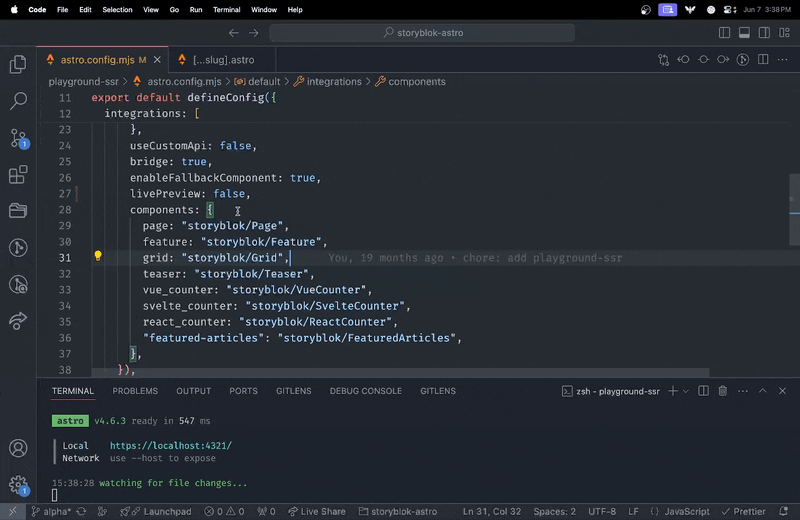The image size is (800, 520).
Task: Toggle the primary side bar layout button
Action: pyautogui.click(x=725, y=33)
